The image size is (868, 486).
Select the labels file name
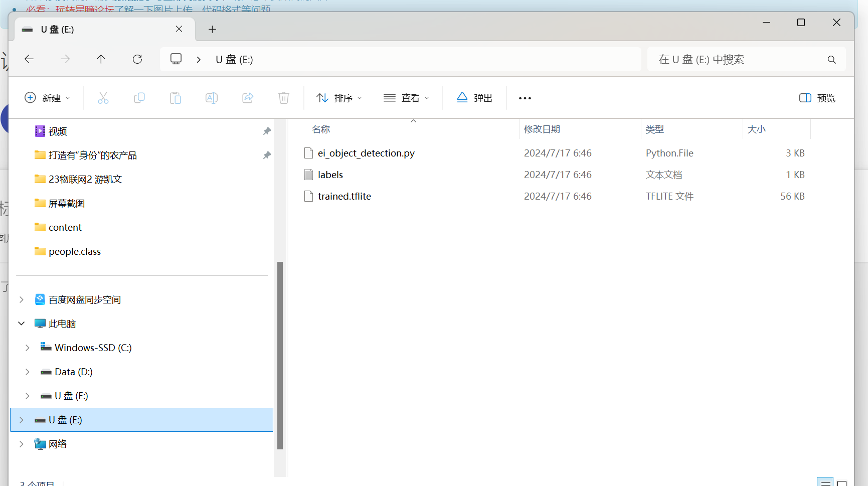[330, 175]
